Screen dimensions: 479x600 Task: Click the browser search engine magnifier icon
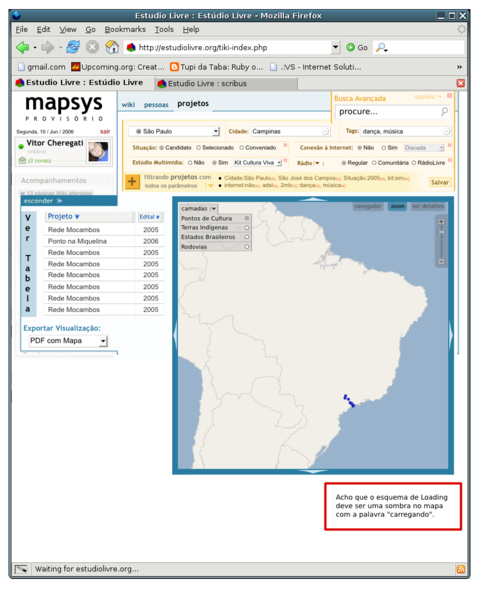[381, 47]
